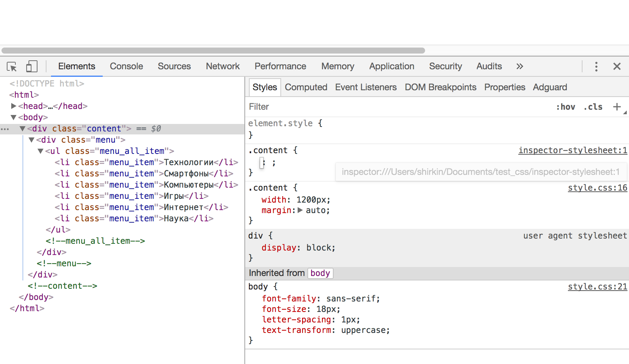Toggle the :hov element state button
The width and height of the screenshot is (629, 364).
[566, 107]
